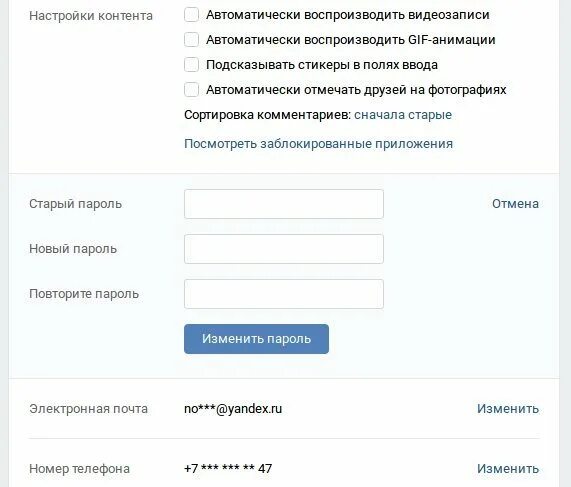Click the 'Повторите пароль' field label
The height and width of the screenshot is (487, 571).
tap(84, 294)
